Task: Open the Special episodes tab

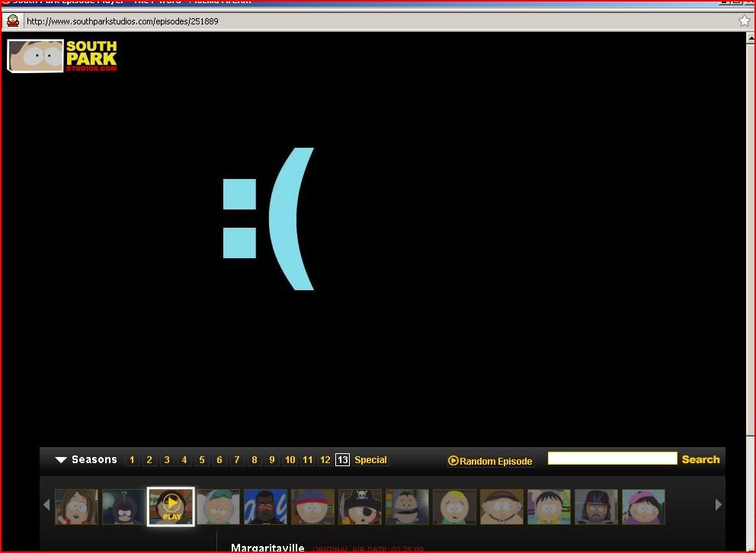Action: tap(371, 460)
